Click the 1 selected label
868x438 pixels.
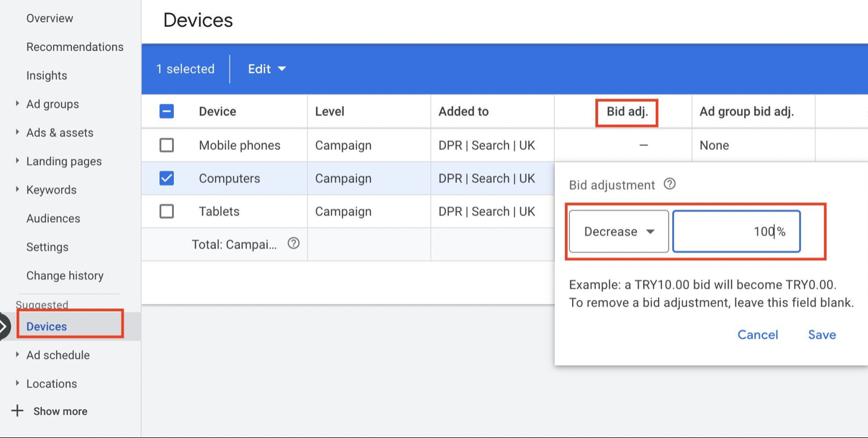[x=185, y=69]
